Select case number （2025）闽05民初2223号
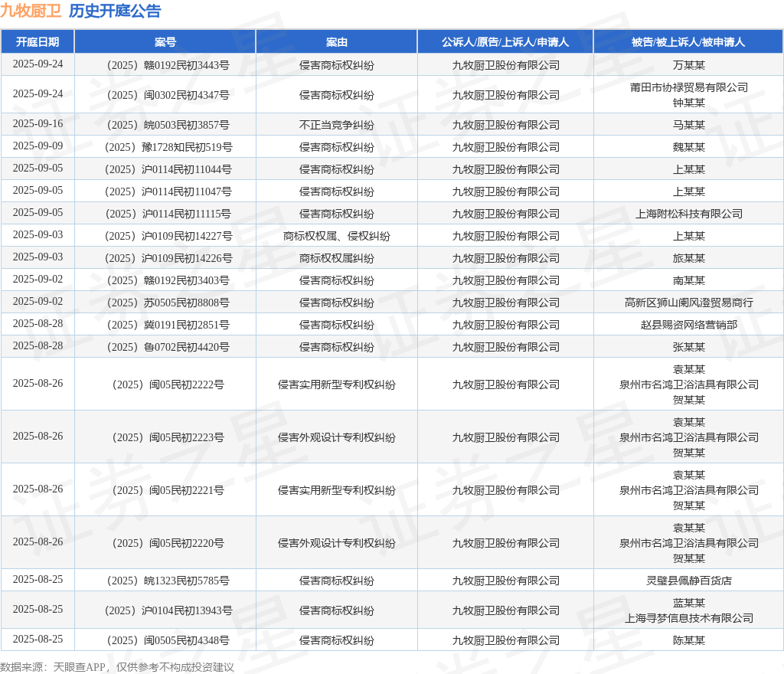Viewport: 784px width, 674px height. [165, 437]
